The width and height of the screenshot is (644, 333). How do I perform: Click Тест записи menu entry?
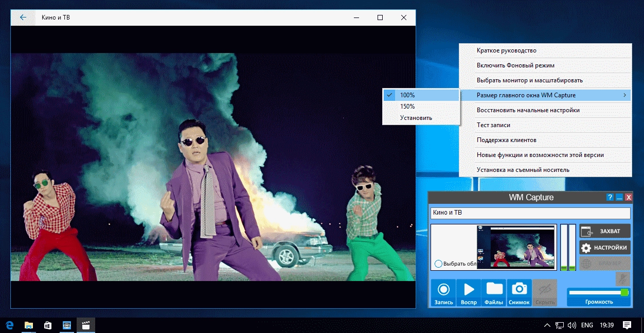click(x=545, y=125)
